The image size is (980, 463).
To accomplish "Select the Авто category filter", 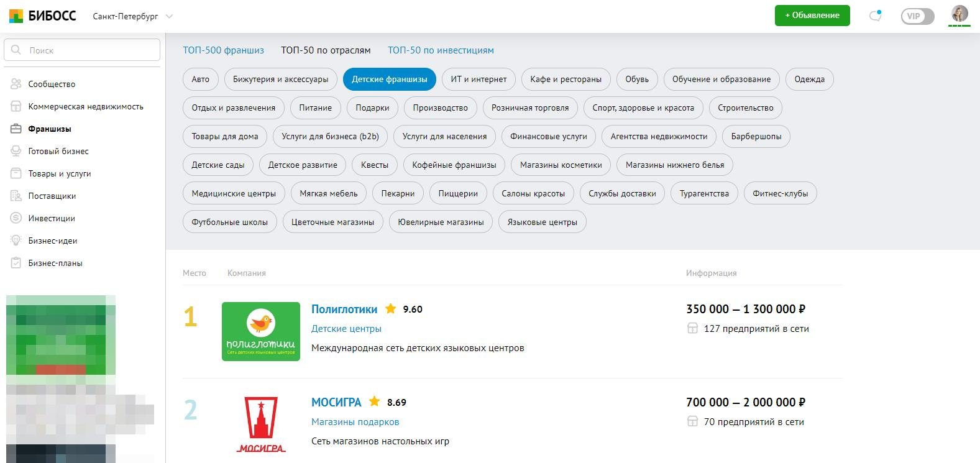I will tap(201, 79).
